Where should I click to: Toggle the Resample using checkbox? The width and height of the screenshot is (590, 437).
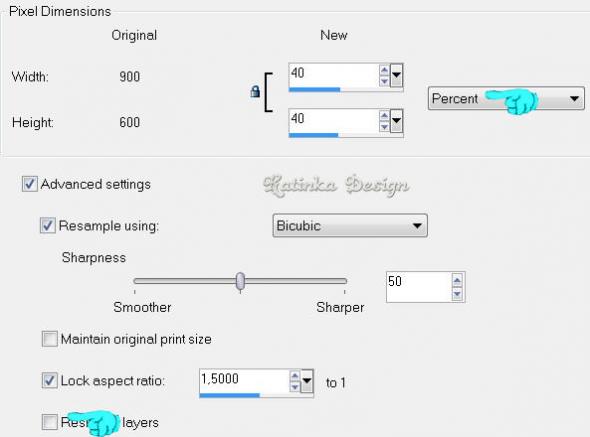pos(48,226)
